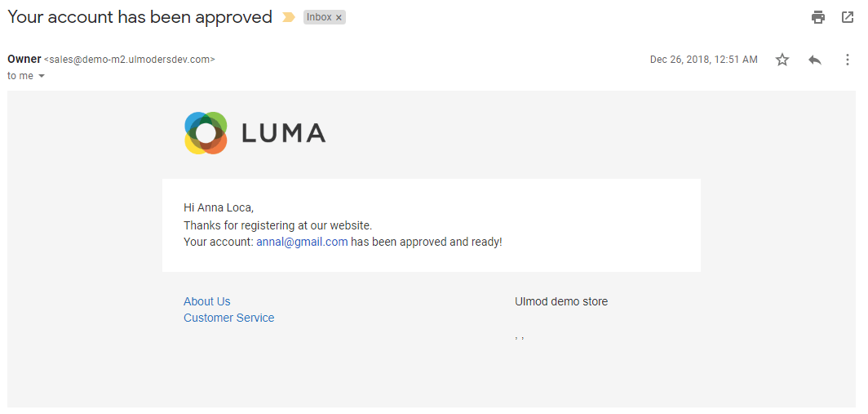Open email in new window icon
Image resolution: width=868 pixels, height=414 pixels.
coord(848,17)
